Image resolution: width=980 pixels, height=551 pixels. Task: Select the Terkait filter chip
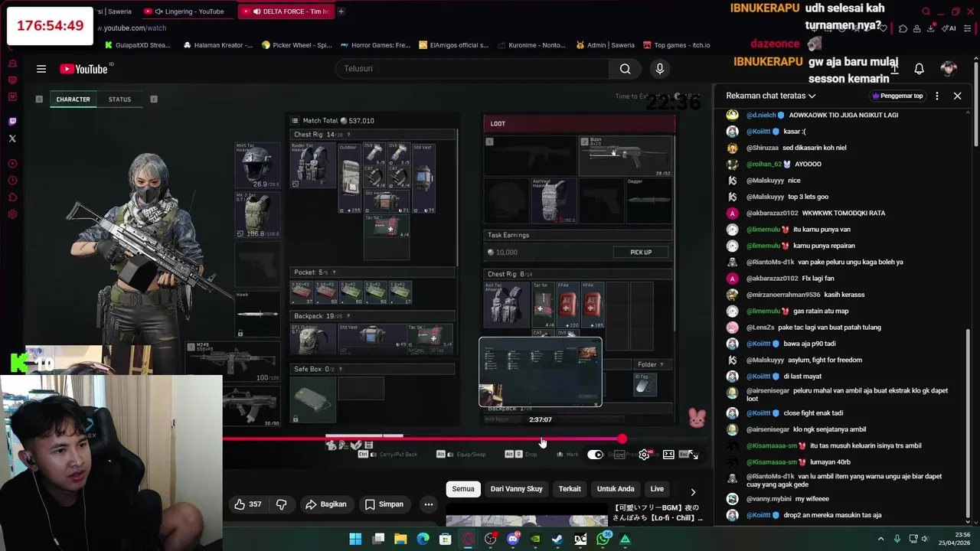pos(570,489)
